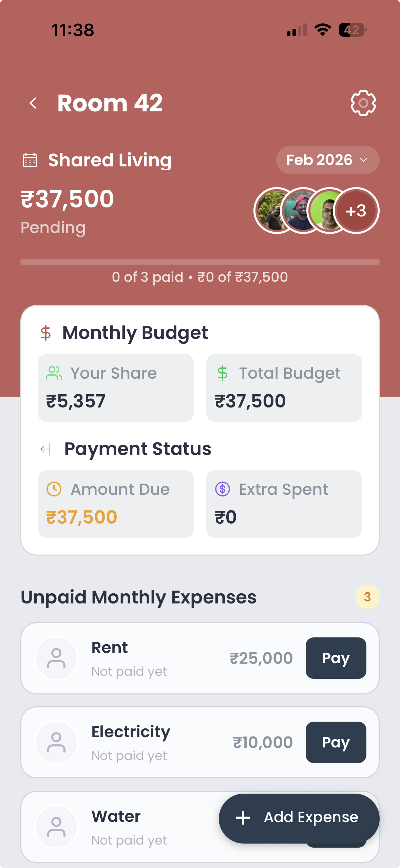Open the room settings gear
400x868 pixels.
[363, 103]
